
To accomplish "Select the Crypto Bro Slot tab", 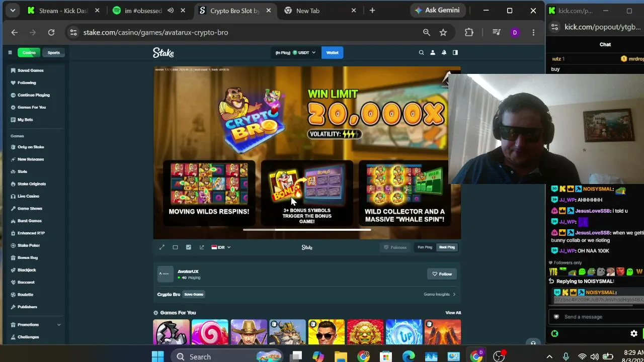I will (x=234, y=11).
